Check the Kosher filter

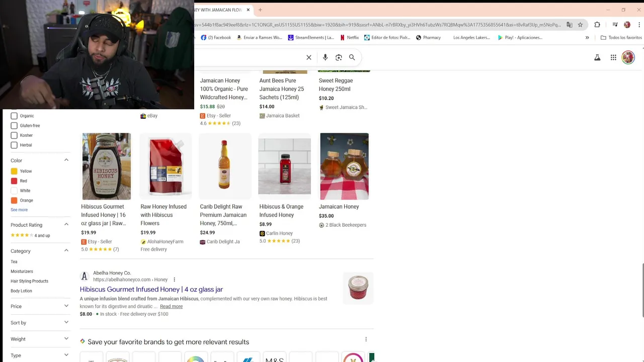pyautogui.click(x=14, y=135)
